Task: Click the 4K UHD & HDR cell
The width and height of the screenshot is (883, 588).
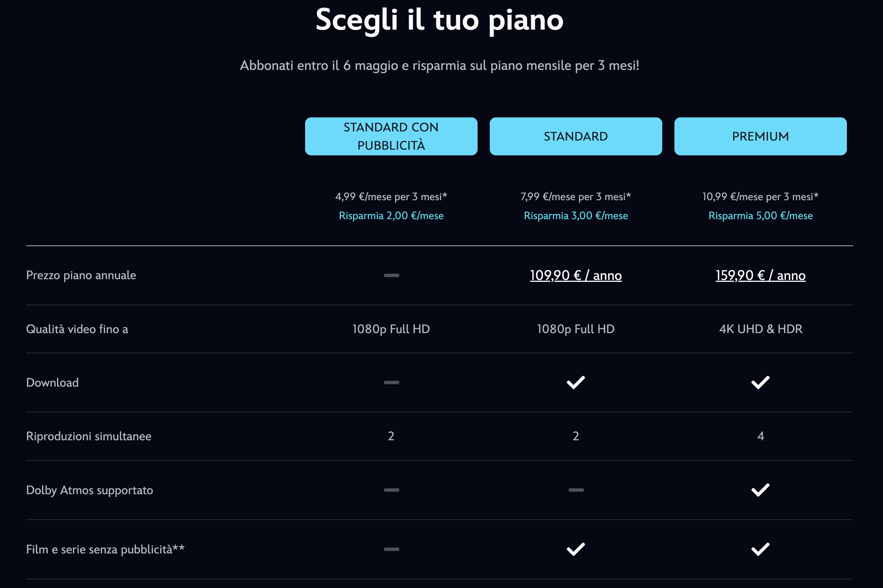Action: click(760, 329)
